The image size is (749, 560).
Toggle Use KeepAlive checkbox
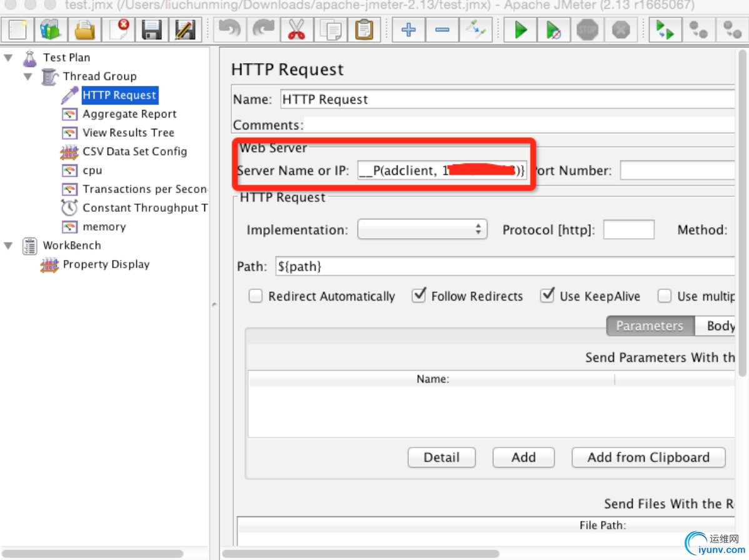(x=548, y=296)
